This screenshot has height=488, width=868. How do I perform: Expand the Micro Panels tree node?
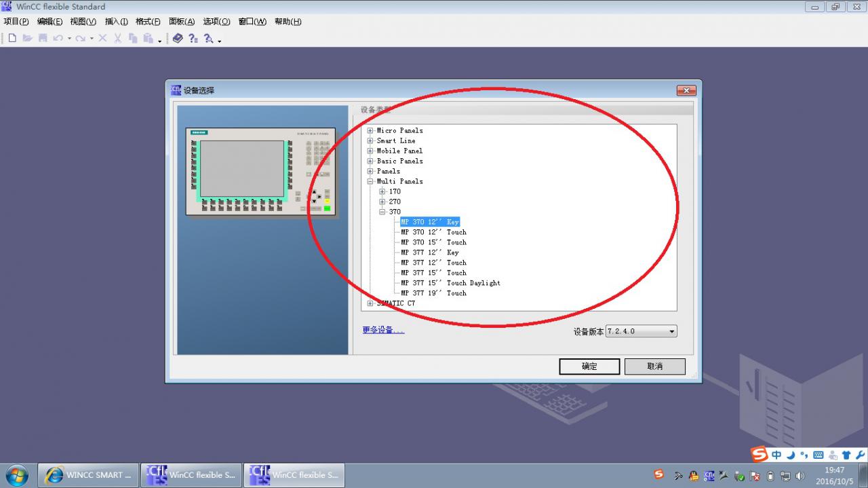coord(370,130)
